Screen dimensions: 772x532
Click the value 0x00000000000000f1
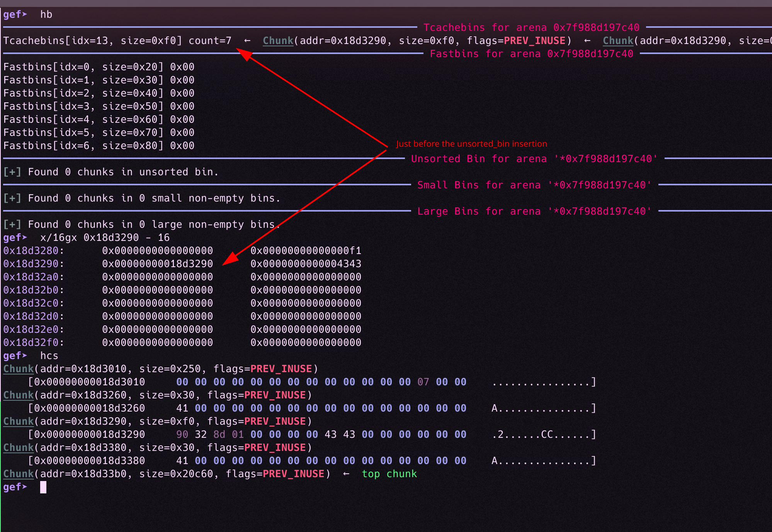tap(306, 251)
